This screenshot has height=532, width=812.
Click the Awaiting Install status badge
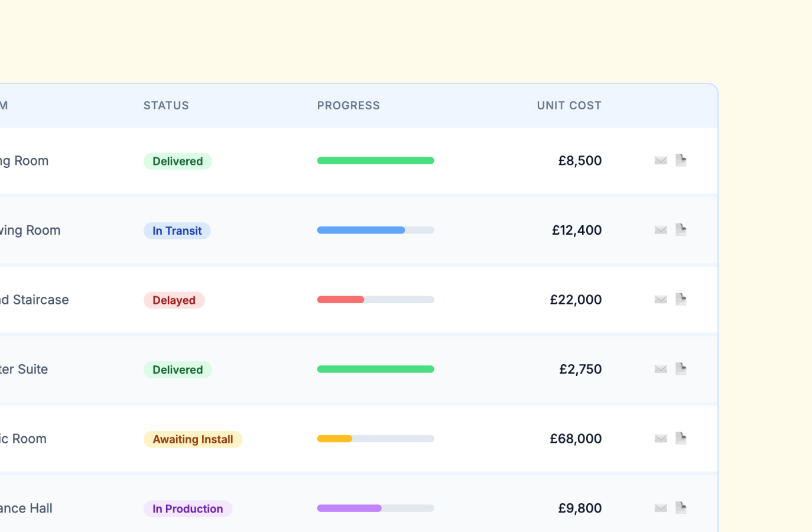[x=193, y=439]
